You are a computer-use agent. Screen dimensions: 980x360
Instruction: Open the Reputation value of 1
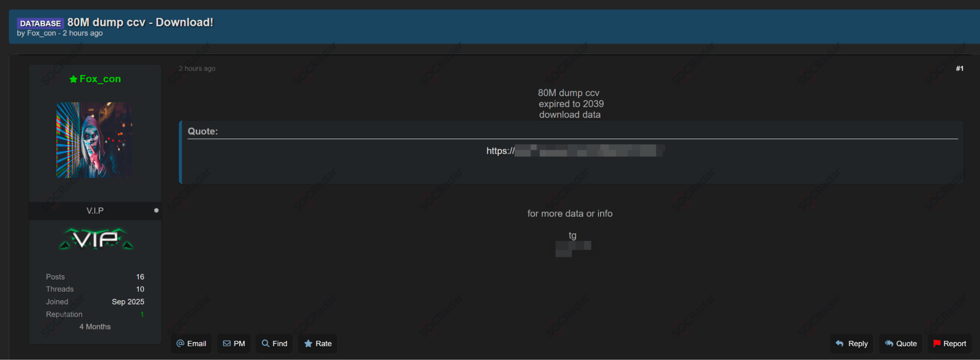click(x=142, y=314)
